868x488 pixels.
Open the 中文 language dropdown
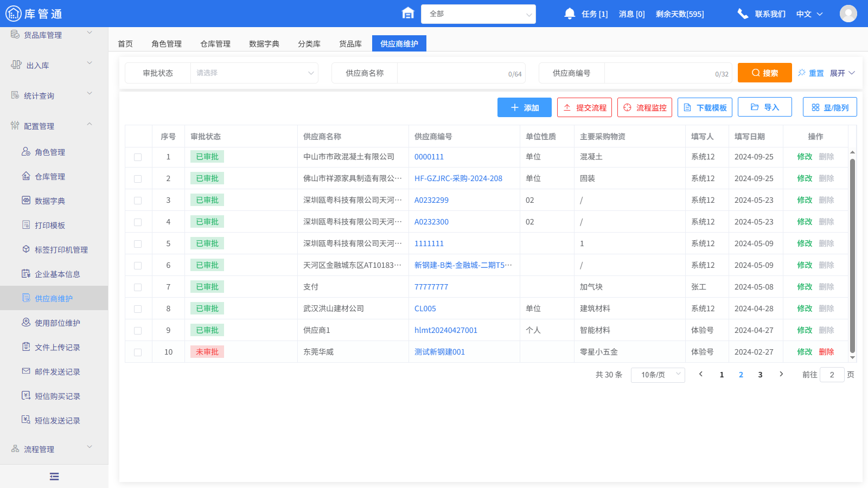(809, 14)
